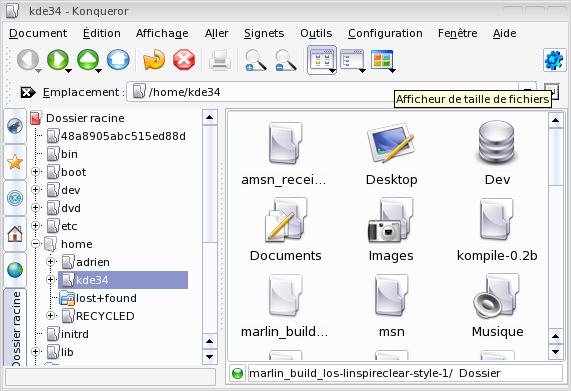Screen dimensions: 571x391
Task: Expand the lib tree node
Action: point(35,352)
